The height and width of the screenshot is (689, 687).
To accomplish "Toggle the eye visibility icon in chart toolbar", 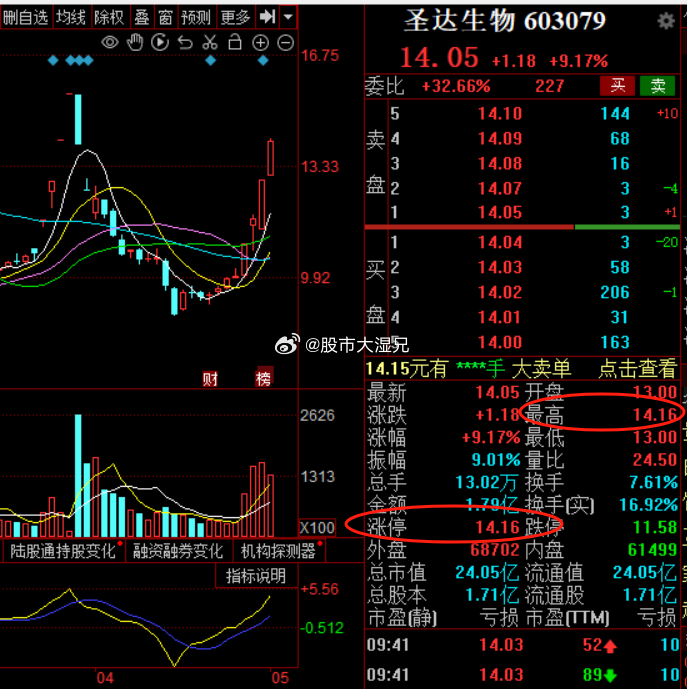I will (x=110, y=42).
